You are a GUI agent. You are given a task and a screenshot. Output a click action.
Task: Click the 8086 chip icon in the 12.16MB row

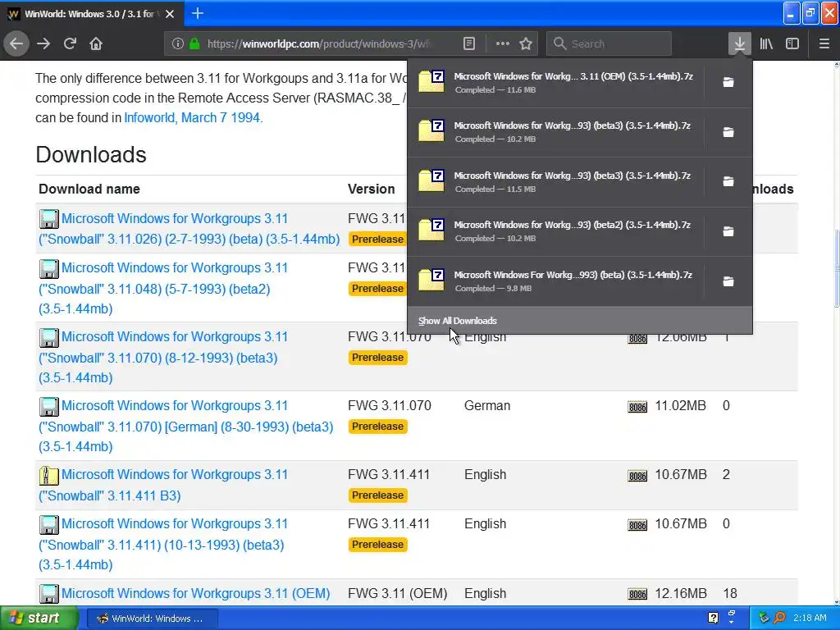(637, 594)
